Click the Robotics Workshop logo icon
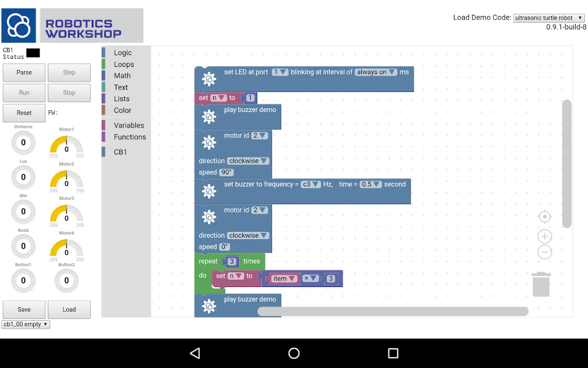This screenshot has width=588, height=368. tap(19, 25)
